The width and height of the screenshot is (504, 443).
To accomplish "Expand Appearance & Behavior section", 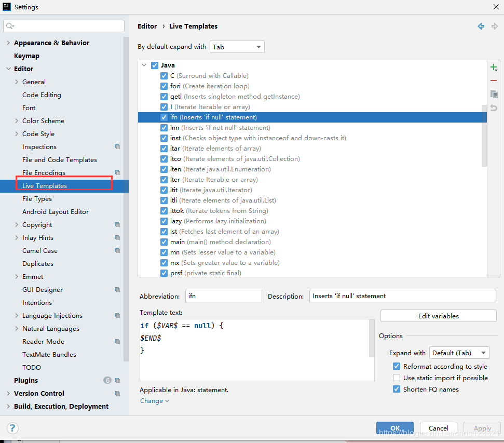I will click(8, 43).
